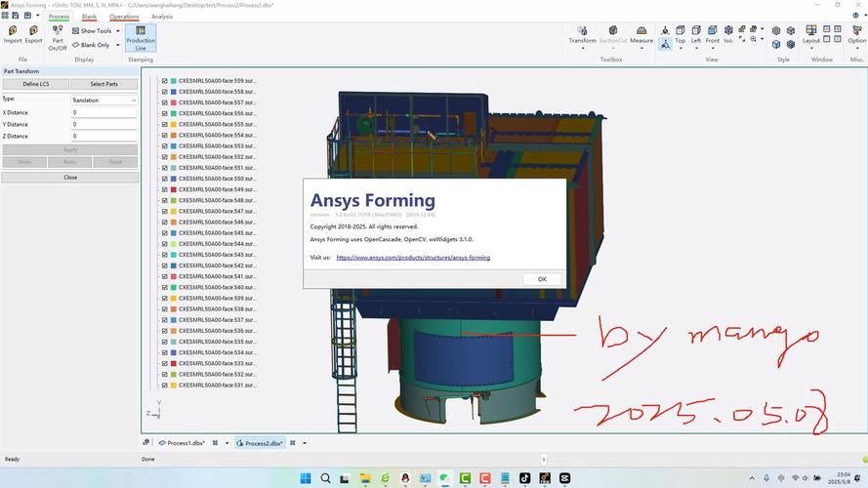Uncheck CXESMRL50A00-face.531 part checkbox
This screenshot has height=488, width=868.
click(164, 386)
